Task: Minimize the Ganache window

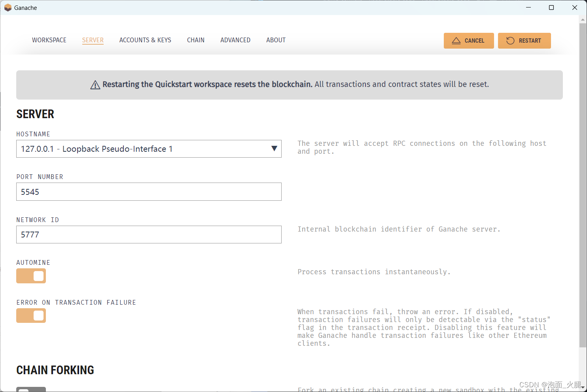Action: coord(528,8)
